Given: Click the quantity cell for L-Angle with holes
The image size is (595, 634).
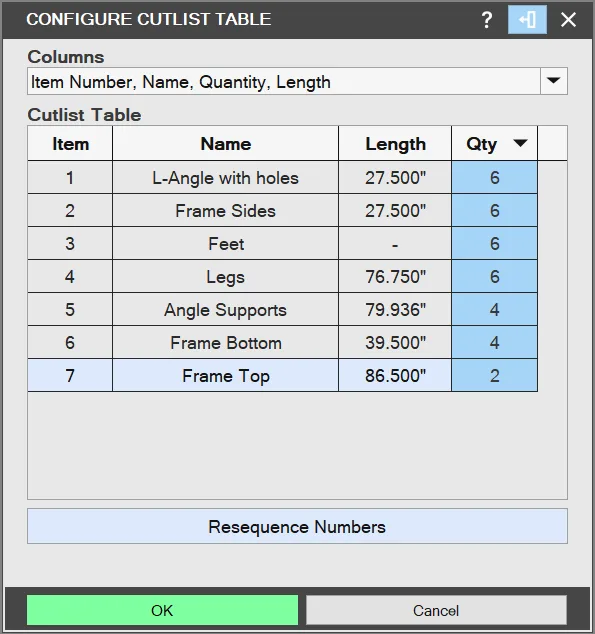Looking at the screenshot, I should [x=494, y=178].
